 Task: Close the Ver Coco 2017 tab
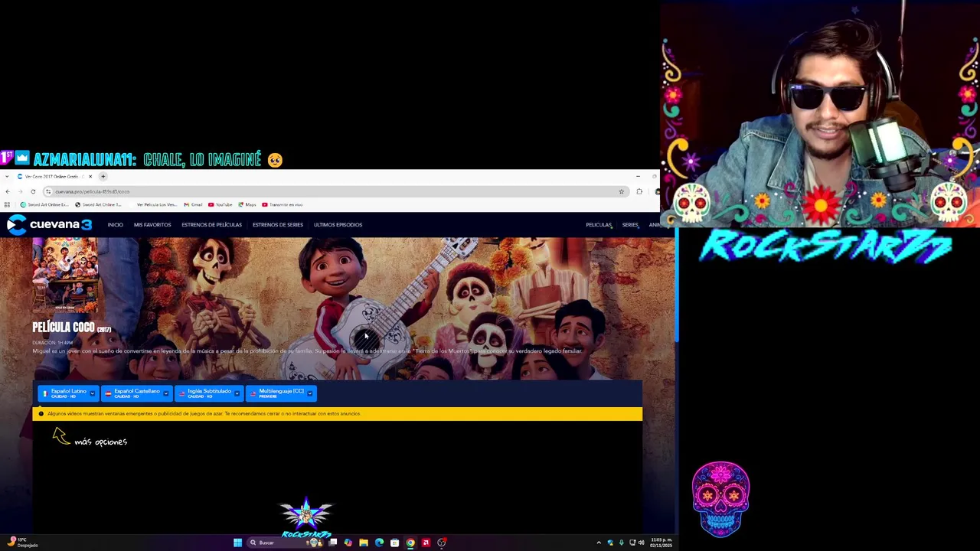click(x=90, y=177)
